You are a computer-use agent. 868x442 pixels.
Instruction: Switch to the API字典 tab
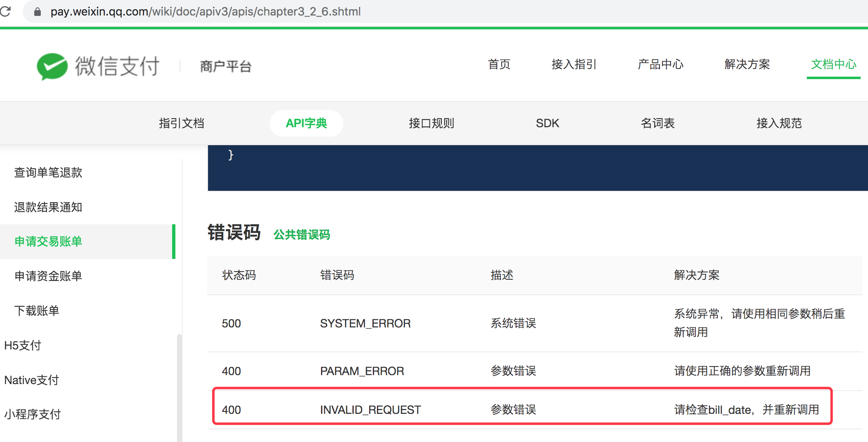(306, 123)
